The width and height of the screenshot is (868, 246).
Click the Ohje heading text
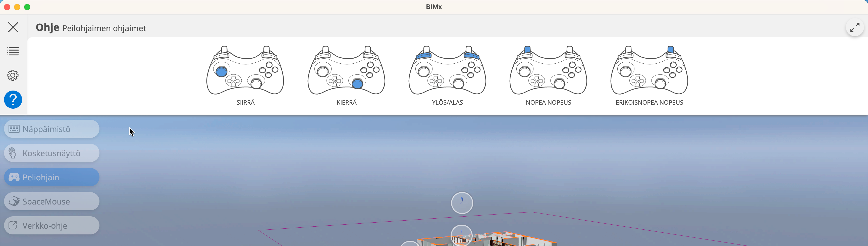47,27
